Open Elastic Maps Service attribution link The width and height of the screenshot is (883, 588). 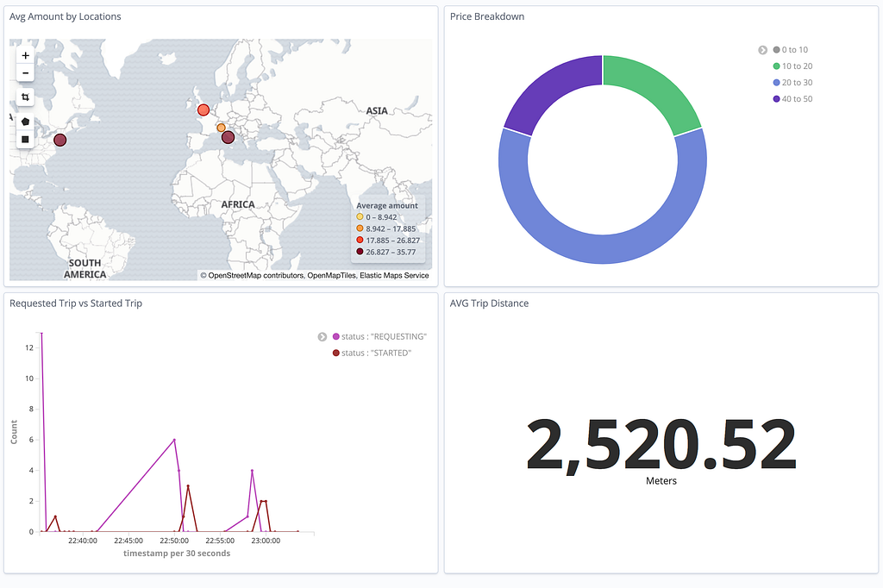pos(394,275)
